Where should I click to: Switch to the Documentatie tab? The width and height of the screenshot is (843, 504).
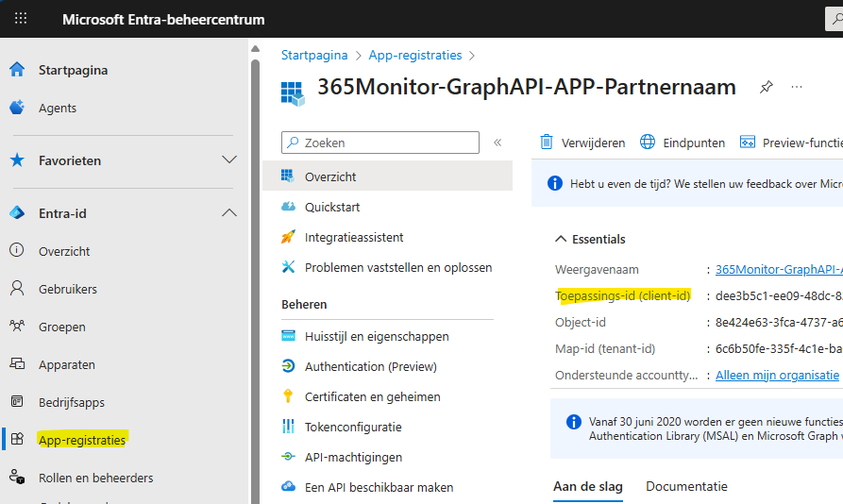click(x=686, y=486)
